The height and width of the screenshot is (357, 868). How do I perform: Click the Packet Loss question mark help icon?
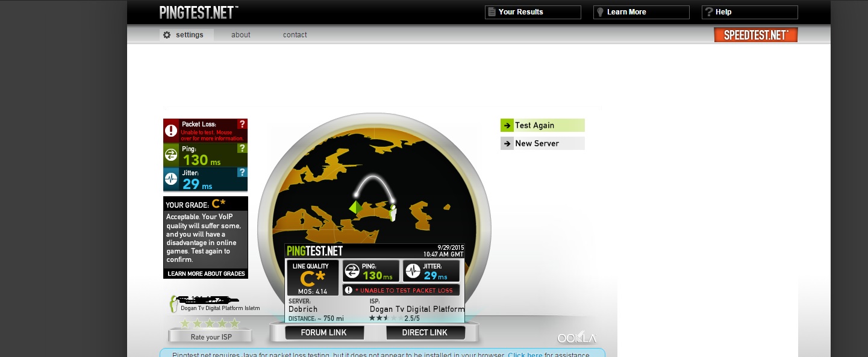coord(242,124)
